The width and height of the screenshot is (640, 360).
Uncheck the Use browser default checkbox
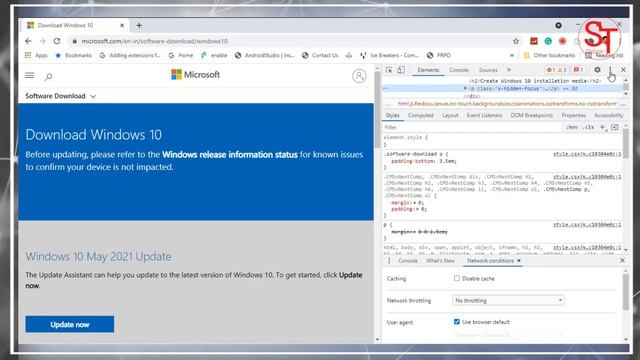pyautogui.click(x=457, y=322)
